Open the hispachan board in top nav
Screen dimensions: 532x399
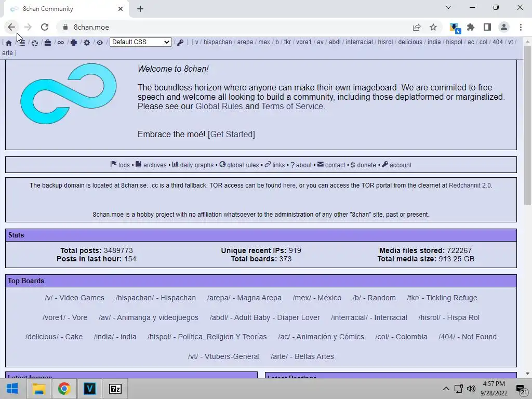point(218,42)
